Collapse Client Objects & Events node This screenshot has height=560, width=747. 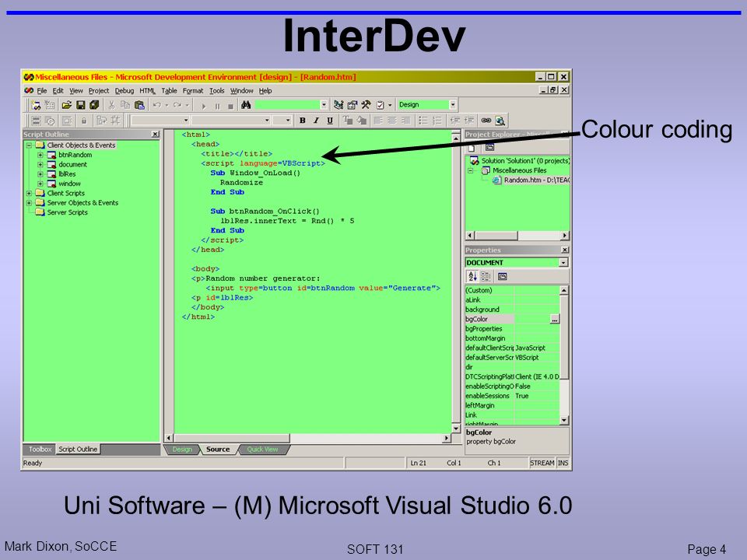(29, 145)
